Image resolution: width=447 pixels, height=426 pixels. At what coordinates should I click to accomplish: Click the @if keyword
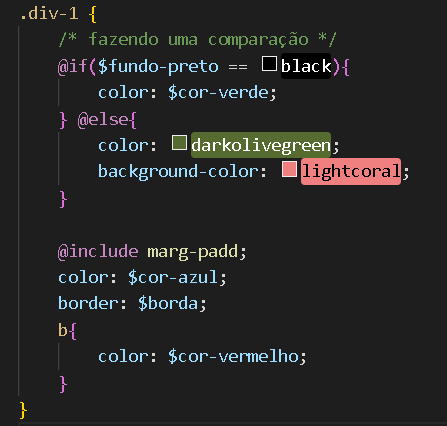tap(73, 66)
